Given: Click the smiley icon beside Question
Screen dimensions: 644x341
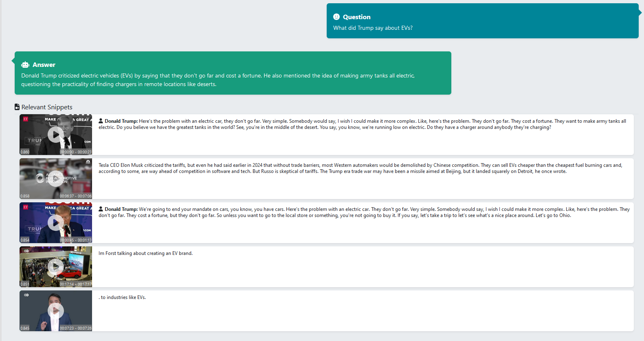Looking at the screenshot, I should [336, 17].
